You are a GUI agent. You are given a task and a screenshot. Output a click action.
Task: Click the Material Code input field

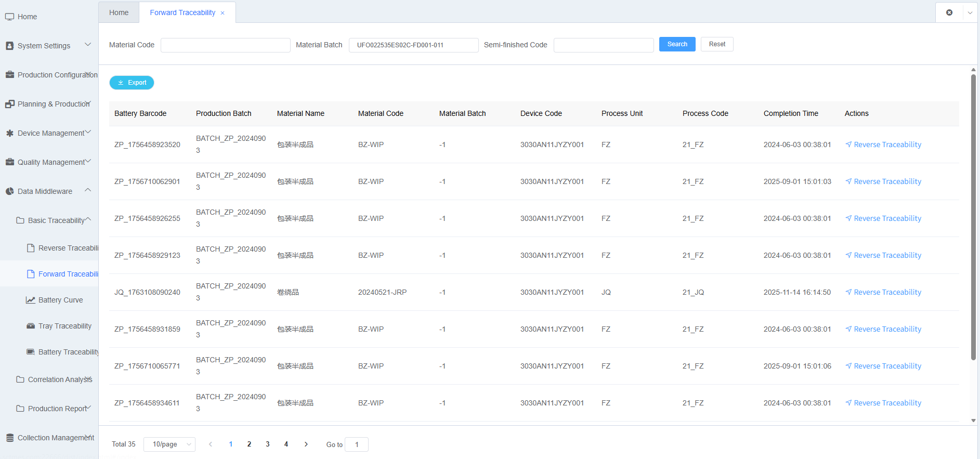point(226,45)
